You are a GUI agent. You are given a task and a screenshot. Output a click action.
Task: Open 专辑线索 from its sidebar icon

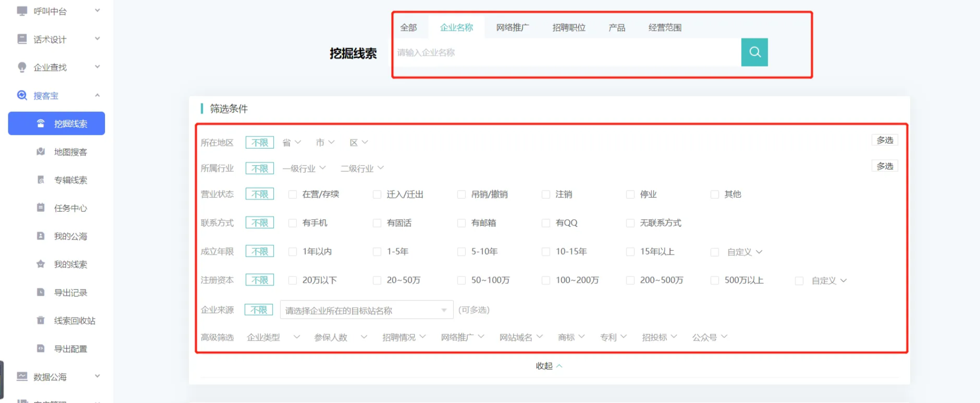pos(41,180)
